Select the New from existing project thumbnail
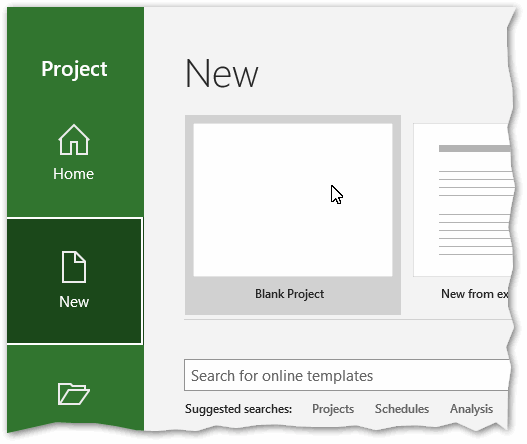This screenshot has height=444, width=527. pos(463,200)
